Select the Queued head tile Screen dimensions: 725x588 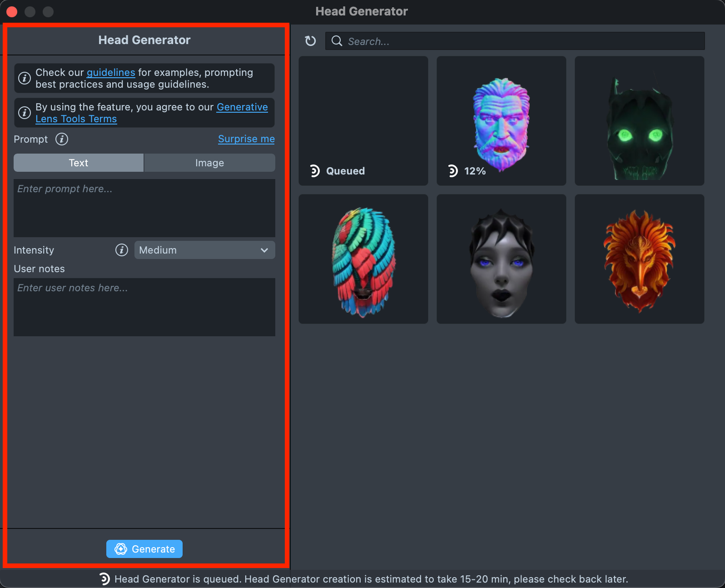[363, 121]
